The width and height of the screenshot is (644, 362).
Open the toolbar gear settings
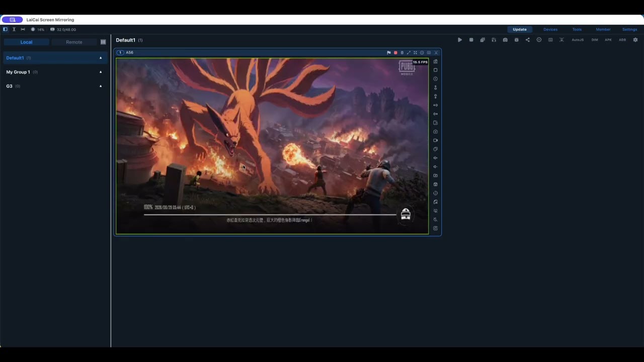click(x=635, y=40)
